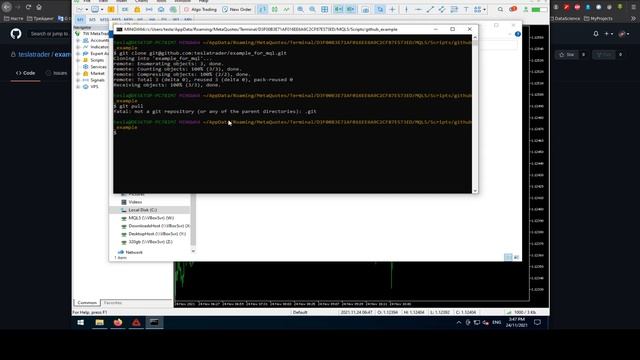Open the Windows Start menu
Viewport: 640px width, 360px height.
coord(80,322)
